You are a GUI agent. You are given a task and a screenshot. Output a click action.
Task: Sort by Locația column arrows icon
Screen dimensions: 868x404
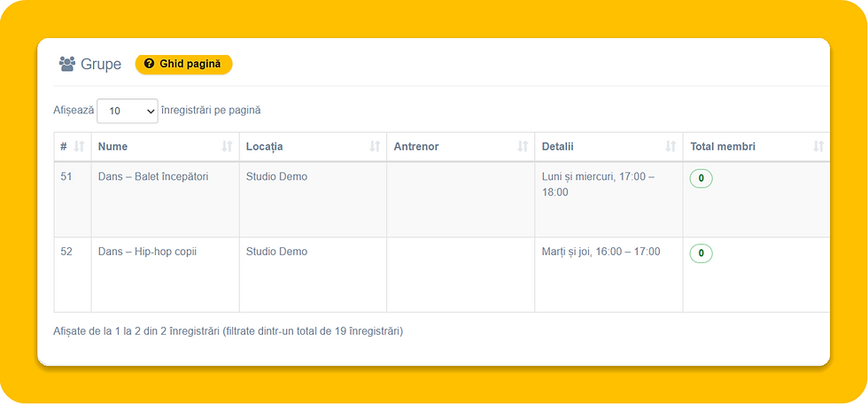click(x=375, y=147)
